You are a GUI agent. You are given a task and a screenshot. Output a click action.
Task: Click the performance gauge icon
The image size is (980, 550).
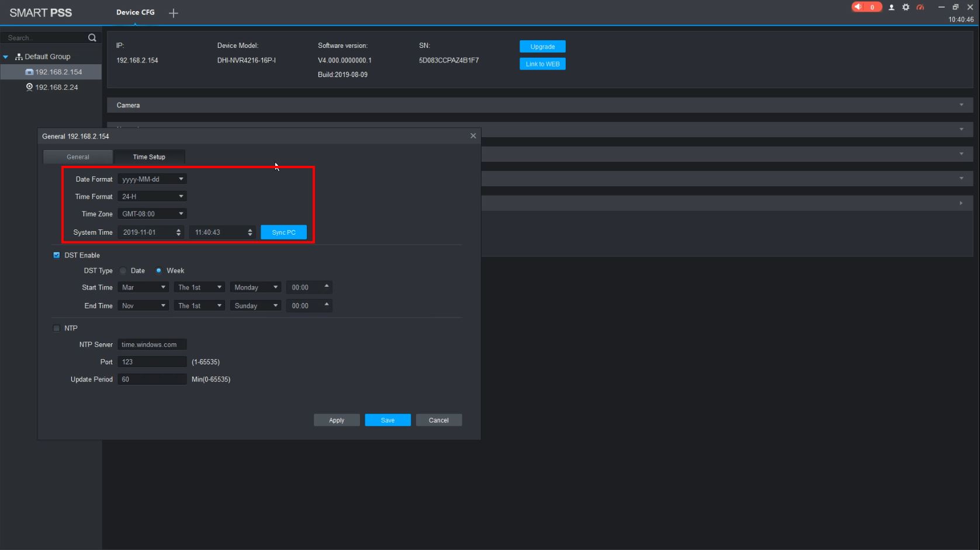(x=920, y=8)
